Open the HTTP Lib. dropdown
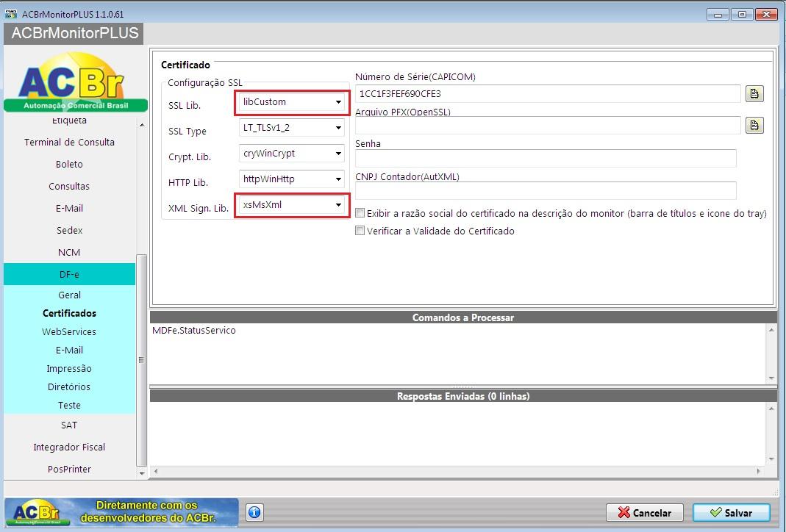 (x=292, y=179)
